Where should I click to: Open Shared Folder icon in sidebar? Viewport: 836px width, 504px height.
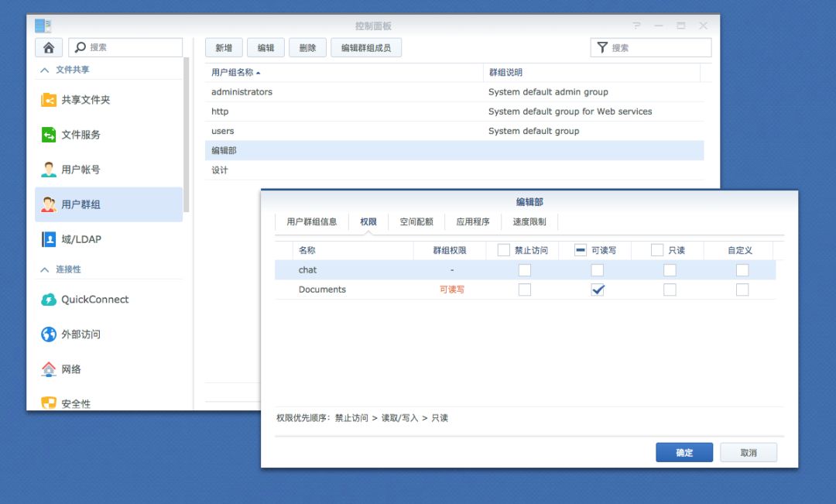49,100
